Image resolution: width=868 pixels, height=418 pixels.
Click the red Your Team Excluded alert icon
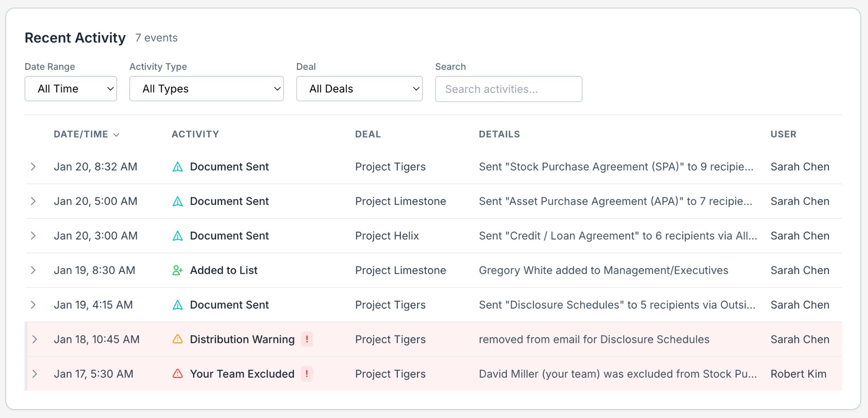178,373
